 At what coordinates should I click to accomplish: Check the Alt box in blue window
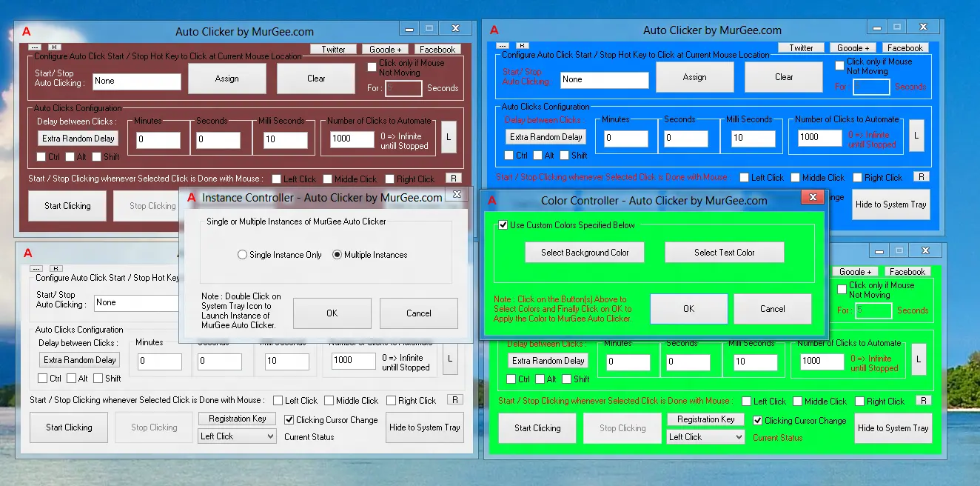click(x=537, y=156)
